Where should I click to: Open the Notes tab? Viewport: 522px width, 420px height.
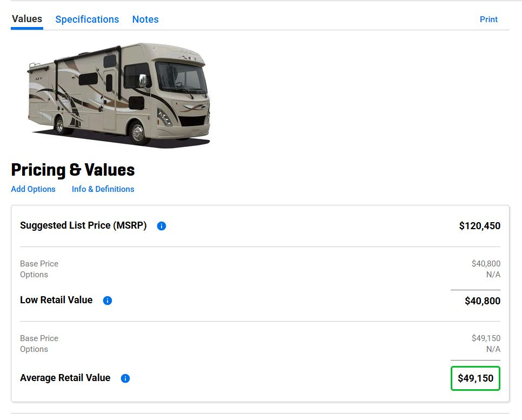[x=145, y=19]
